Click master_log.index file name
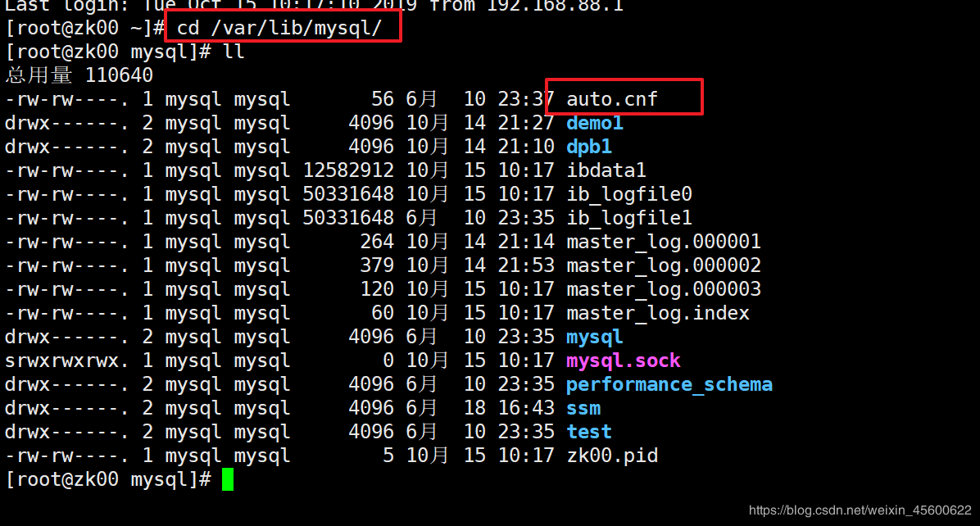The height and width of the screenshot is (526, 980). tap(657, 312)
